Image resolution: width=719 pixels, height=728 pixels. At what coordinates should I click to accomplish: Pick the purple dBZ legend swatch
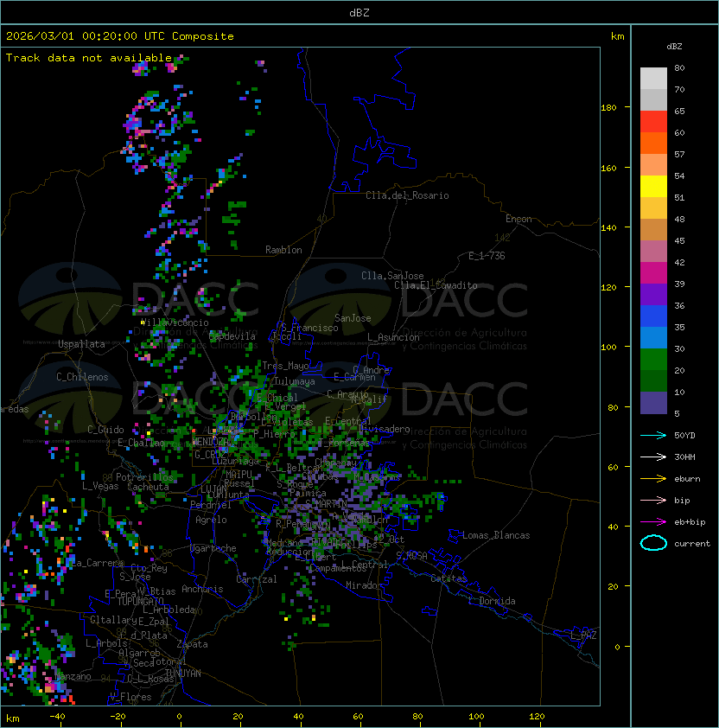coord(653,294)
